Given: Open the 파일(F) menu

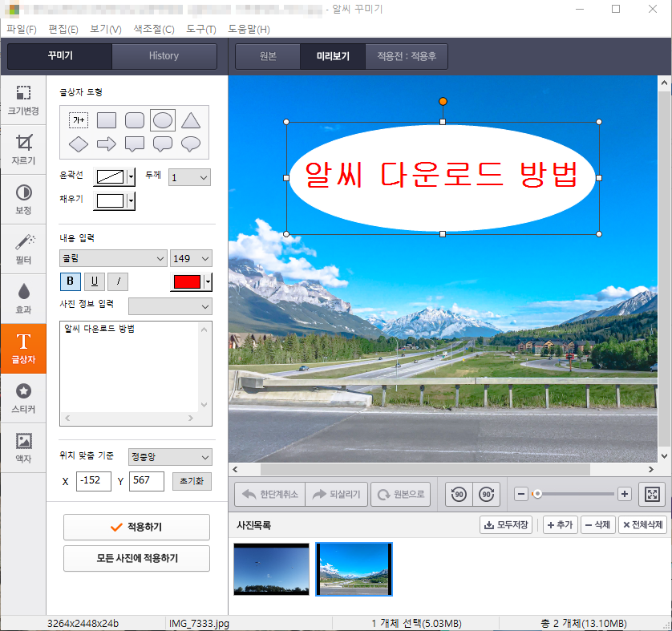Looking at the screenshot, I should click(x=21, y=29).
